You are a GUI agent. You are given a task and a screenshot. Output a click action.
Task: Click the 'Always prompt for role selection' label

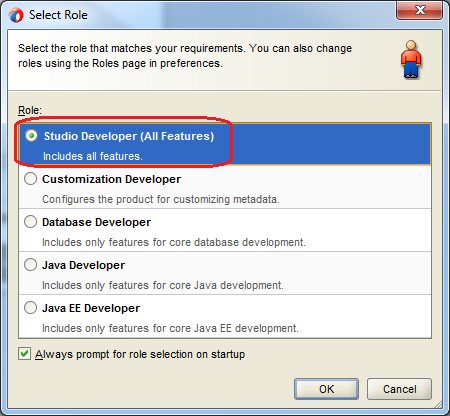[x=140, y=354]
